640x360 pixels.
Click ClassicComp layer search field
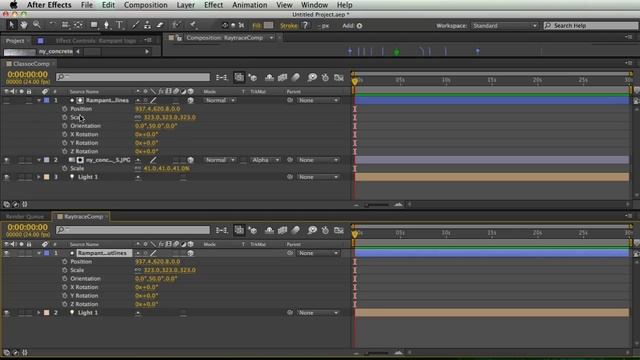coord(133,77)
